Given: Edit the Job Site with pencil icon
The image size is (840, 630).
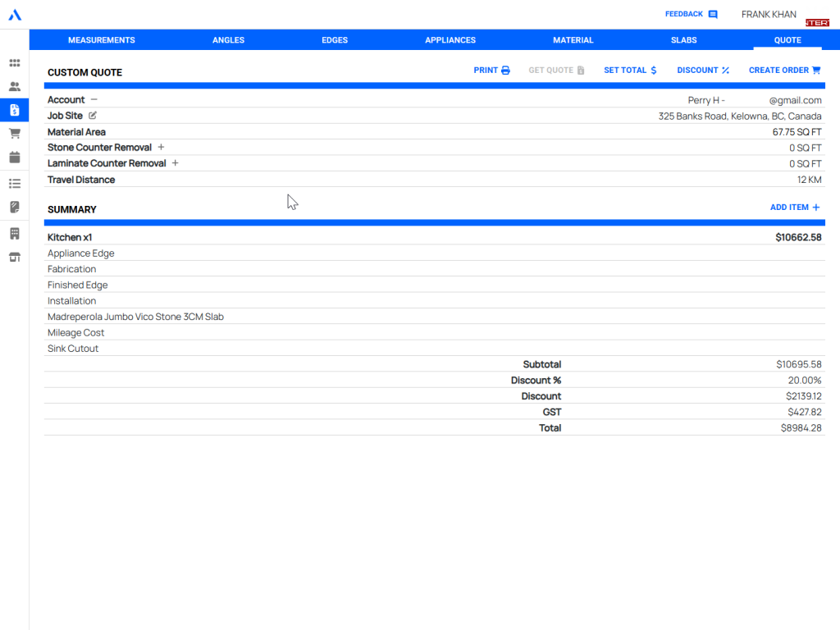Looking at the screenshot, I should 93,116.
